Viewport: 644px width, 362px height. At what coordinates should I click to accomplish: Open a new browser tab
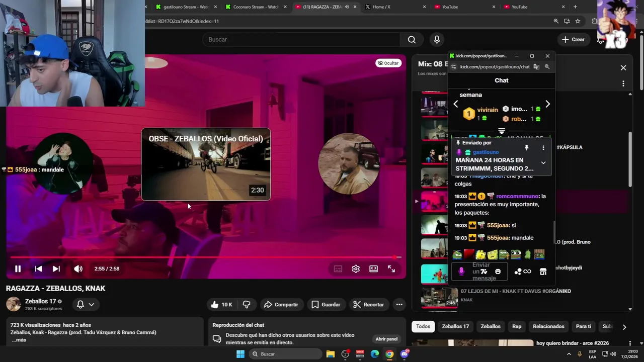pyautogui.click(x=575, y=7)
